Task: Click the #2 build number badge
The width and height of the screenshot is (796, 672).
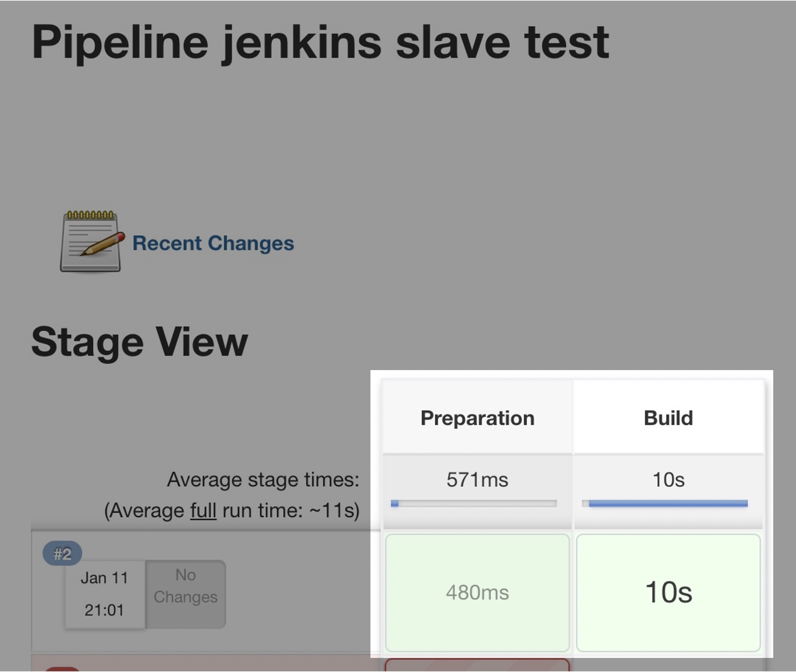Action: (x=62, y=554)
